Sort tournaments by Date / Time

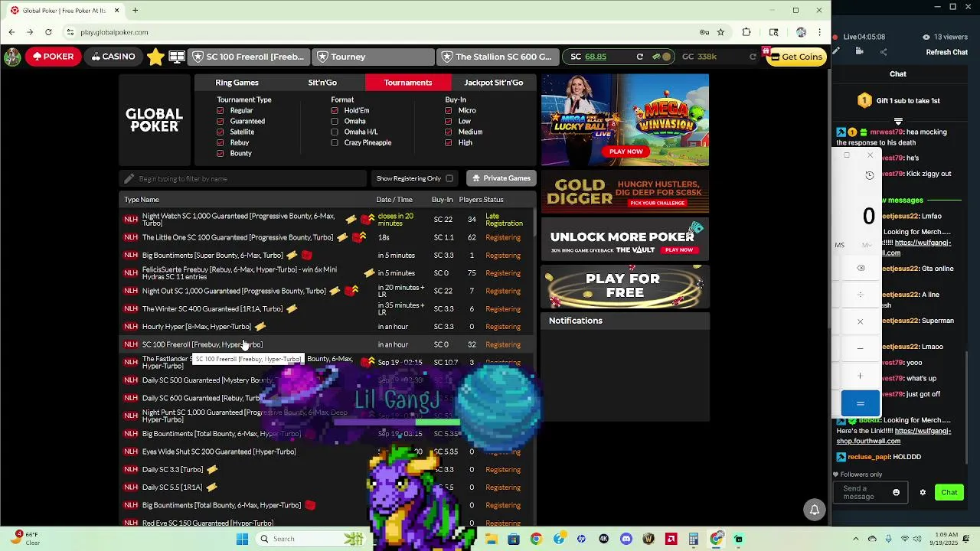click(394, 200)
